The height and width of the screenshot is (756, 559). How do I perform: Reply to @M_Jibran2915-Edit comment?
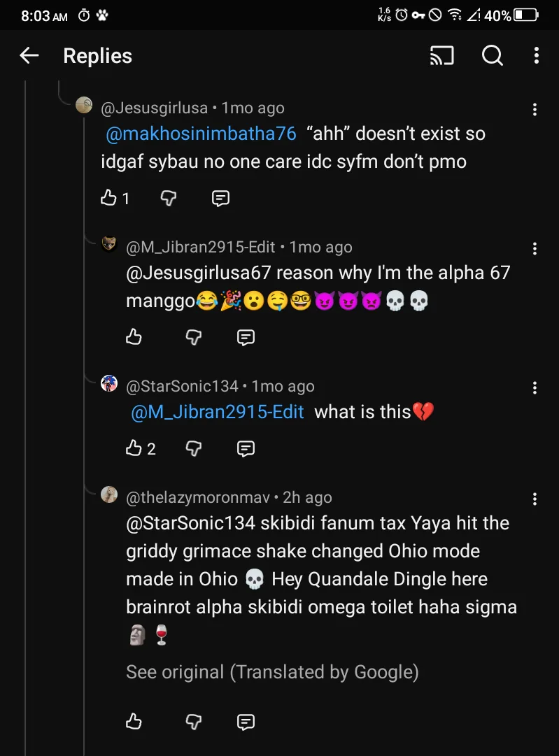(x=246, y=338)
